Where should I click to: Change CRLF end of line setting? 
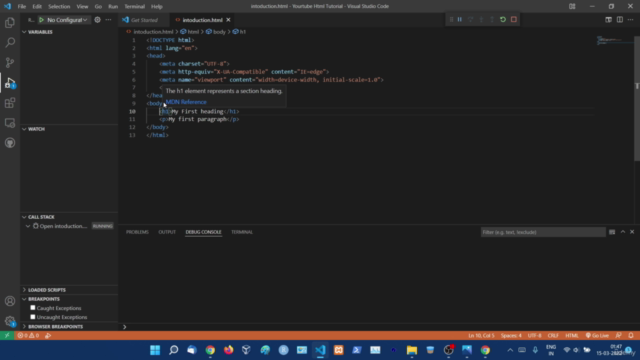pyautogui.click(x=553, y=336)
